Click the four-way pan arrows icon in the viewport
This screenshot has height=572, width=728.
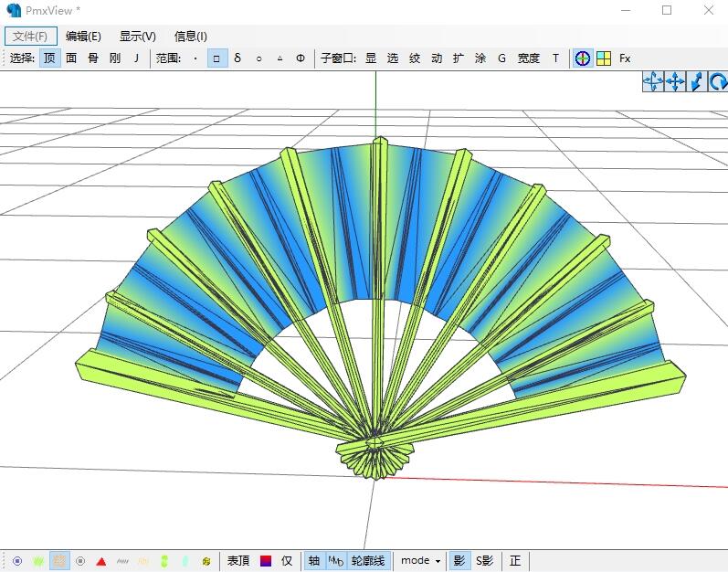coord(675,81)
